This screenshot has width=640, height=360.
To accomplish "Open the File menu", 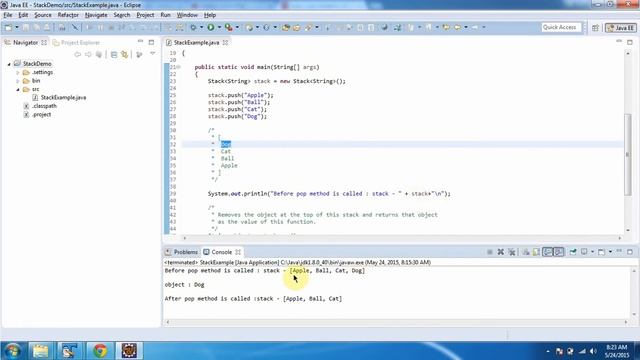I will click(x=8, y=15).
